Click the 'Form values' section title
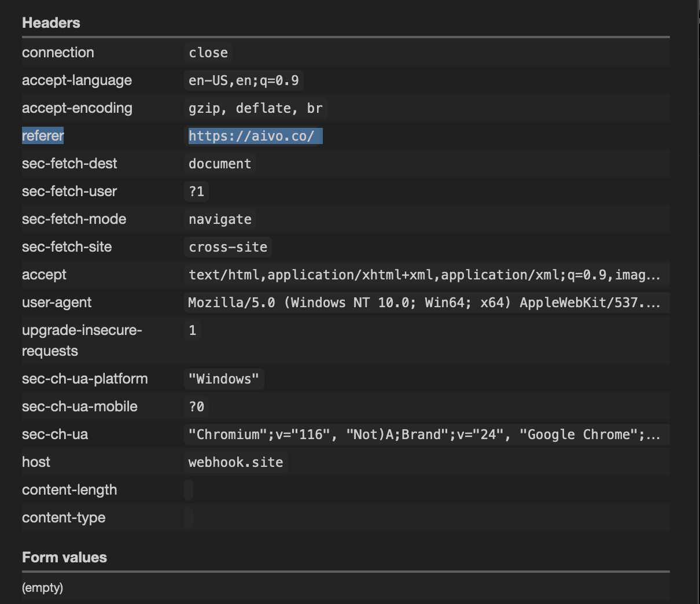 64,557
